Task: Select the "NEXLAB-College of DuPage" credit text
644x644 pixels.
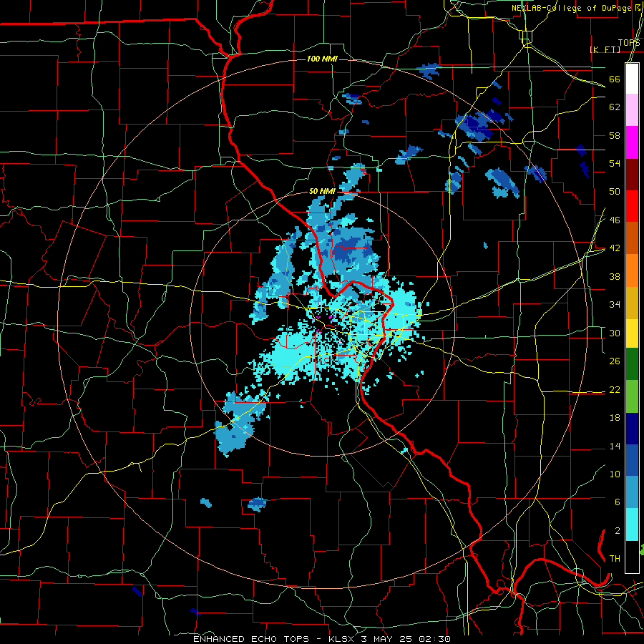Action: pos(572,8)
